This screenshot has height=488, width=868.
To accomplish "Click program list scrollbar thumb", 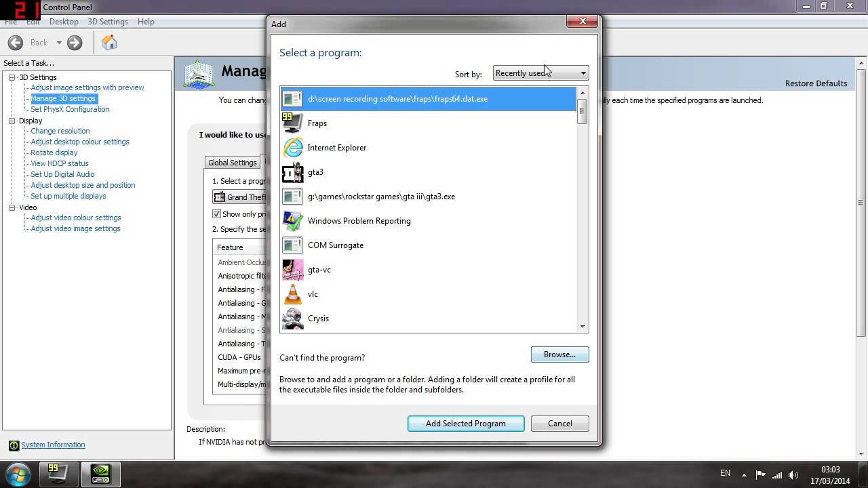I will pos(582,111).
